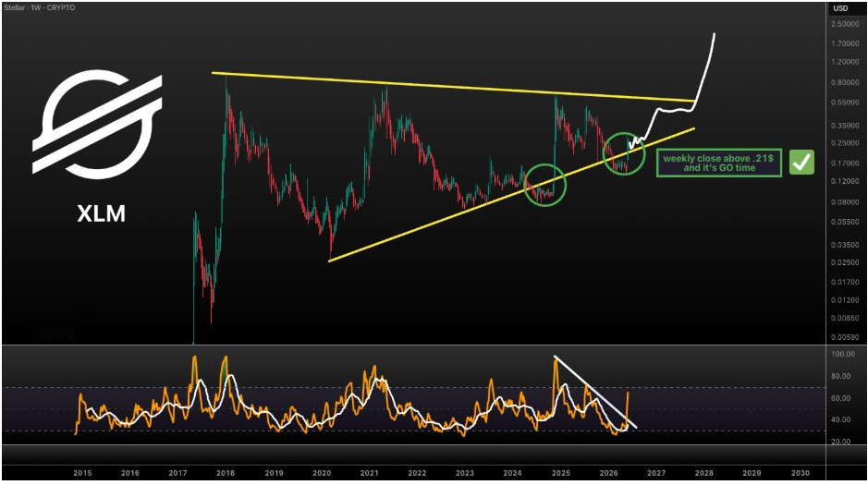The width and height of the screenshot is (868, 485).
Task: Click the 2021 label on time axis
Action: coord(369,473)
